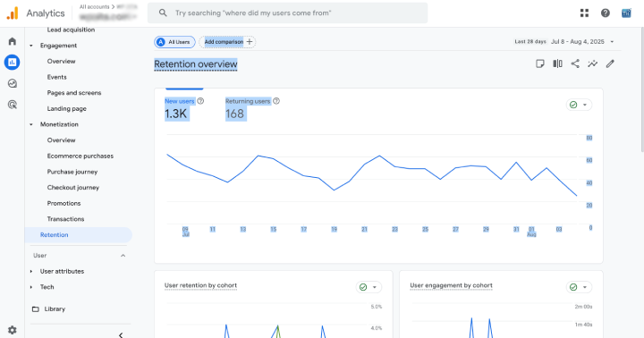Open Ecommerce purchases report
The height and width of the screenshot is (338, 644).
80,156
